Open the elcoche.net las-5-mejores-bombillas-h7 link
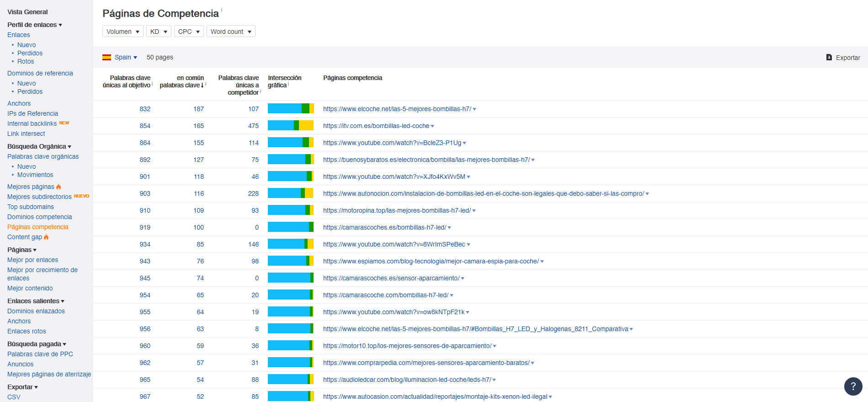Image resolution: width=868 pixels, height=402 pixels. click(x=397, y=109)
